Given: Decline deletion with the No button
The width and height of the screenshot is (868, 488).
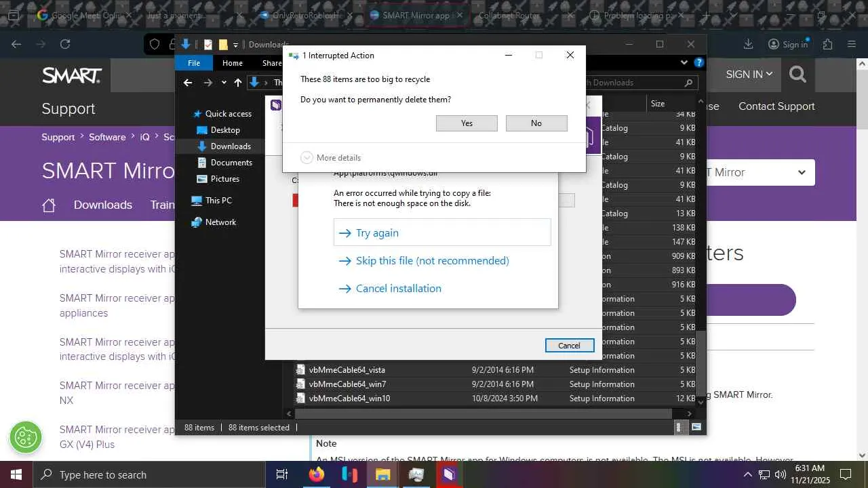Looking at the screenshot, I should (536, 123).
